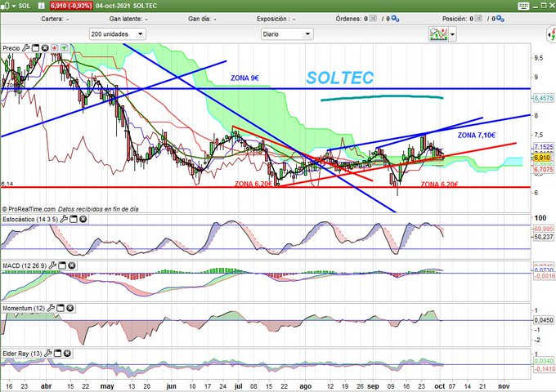
Task: Click the instrument info icon
Action: coord(42,6)
